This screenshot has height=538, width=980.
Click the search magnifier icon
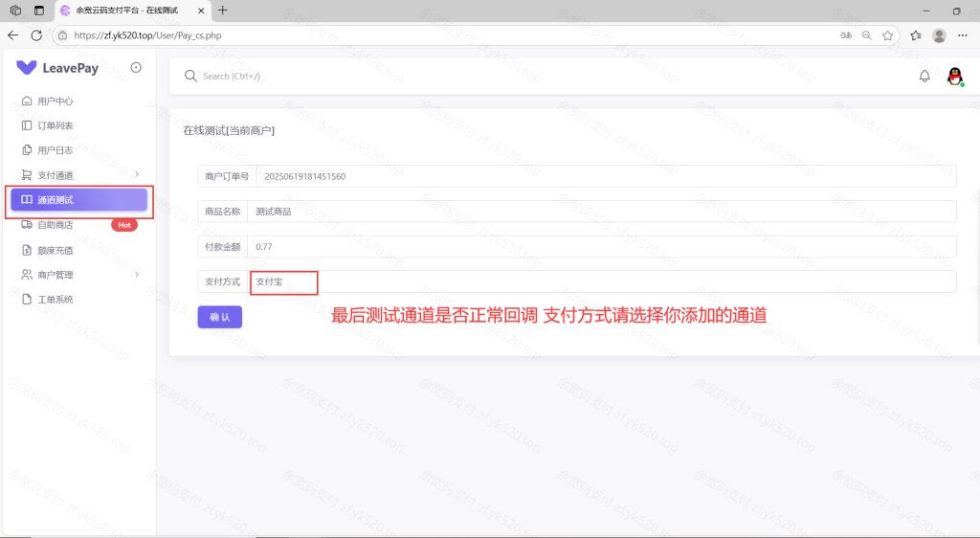point(189,76)
